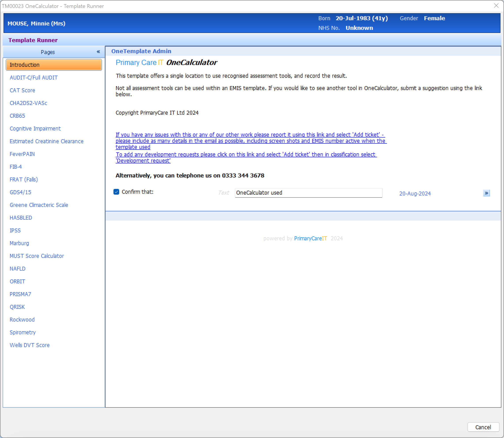
Task: Untick the 'Confirm that:' checkbox
Action: coord(116,192)
